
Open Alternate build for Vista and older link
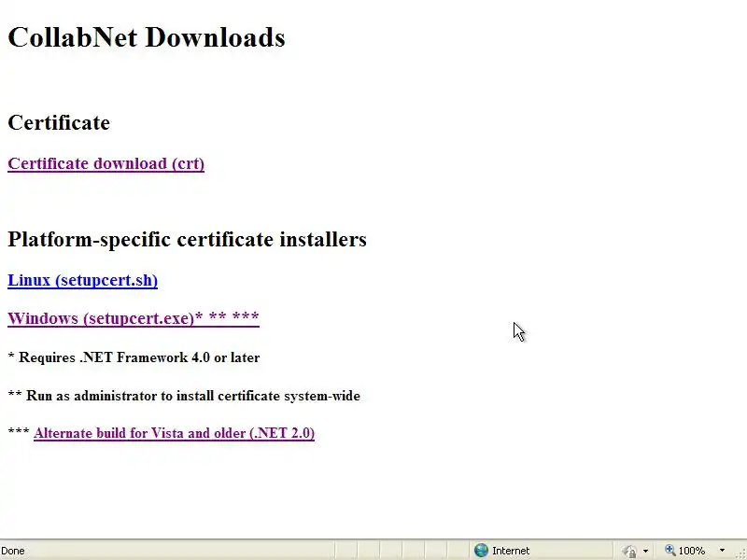pyautogui.click(x=174, y=433)
